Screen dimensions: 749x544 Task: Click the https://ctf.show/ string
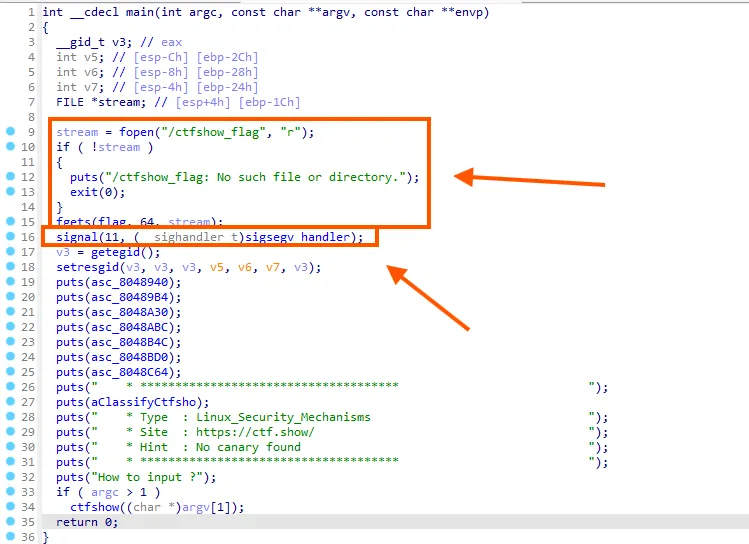click(255, 432)
